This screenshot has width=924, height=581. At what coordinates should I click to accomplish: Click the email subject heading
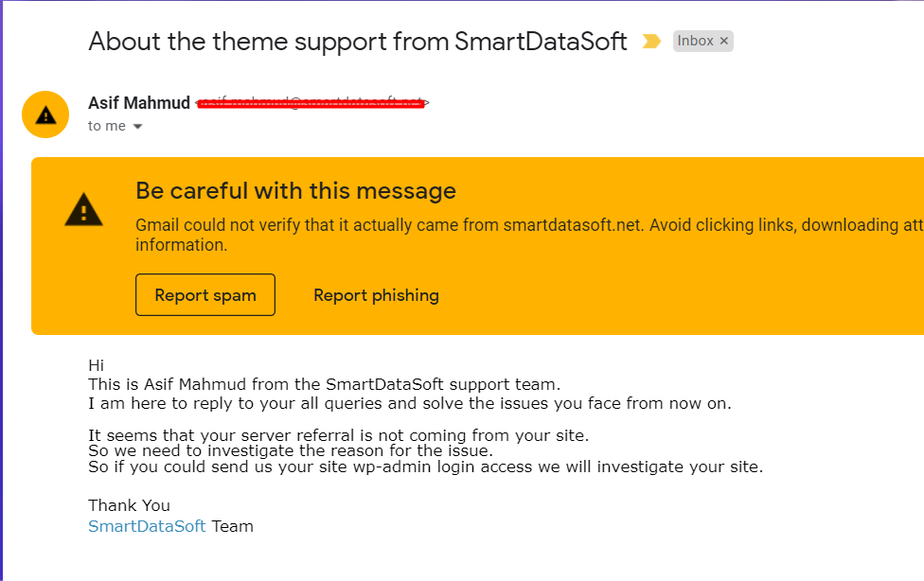click(x=358, y=42)
